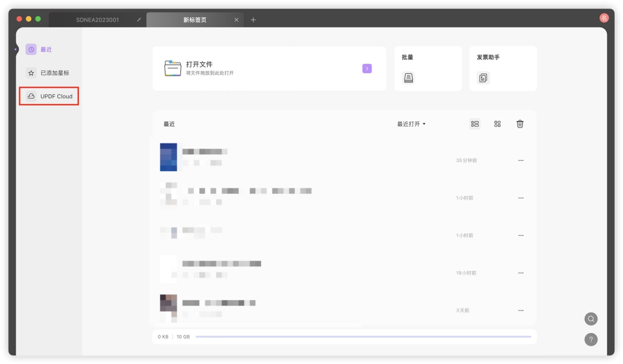Add a new tab with plus button
This screenshot has height=364, width=623.
[253, 20]
